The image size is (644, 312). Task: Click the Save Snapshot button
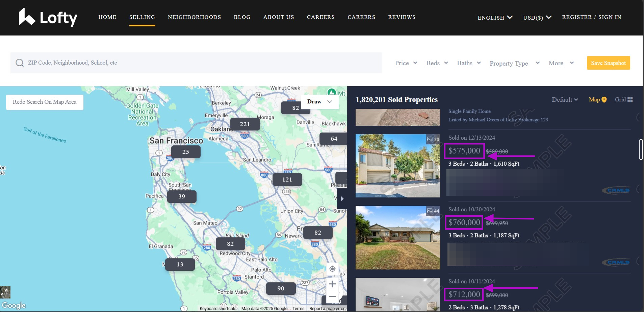(x=608, y=63)
